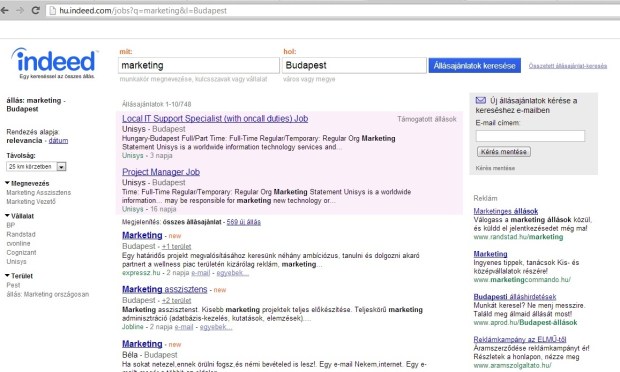The image size is (620, 372).
Task: Click the envelope icon in email alert box
Action: coord(480,100)
